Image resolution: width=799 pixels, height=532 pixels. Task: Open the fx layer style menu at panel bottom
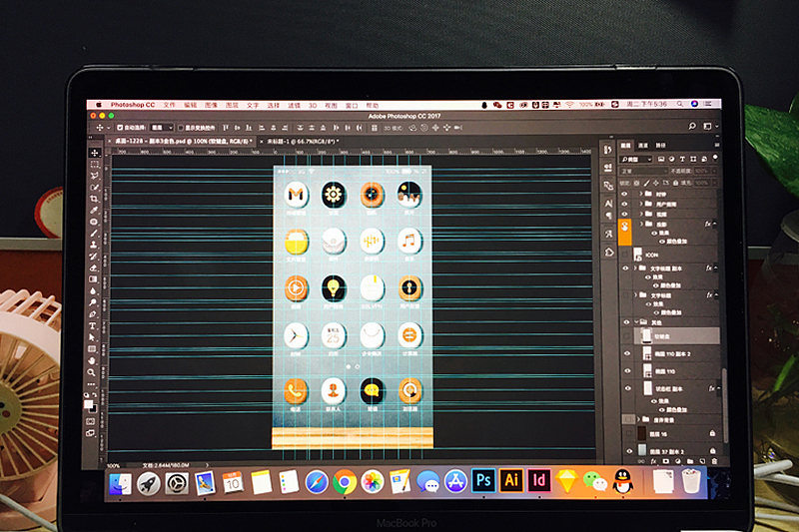coord(654,461)
